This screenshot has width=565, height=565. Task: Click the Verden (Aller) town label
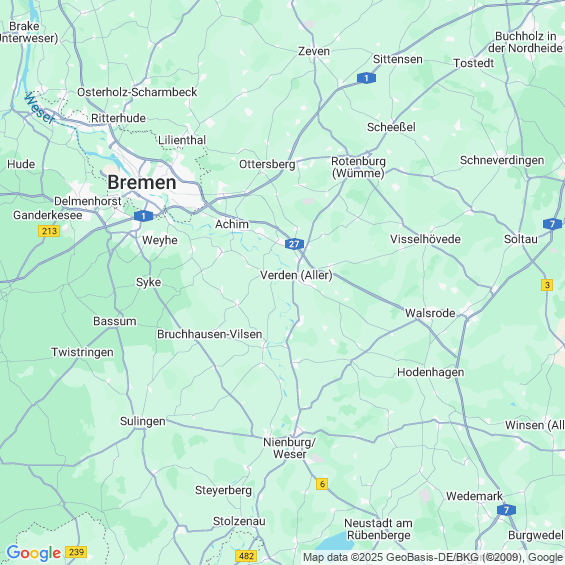(296, 275)
